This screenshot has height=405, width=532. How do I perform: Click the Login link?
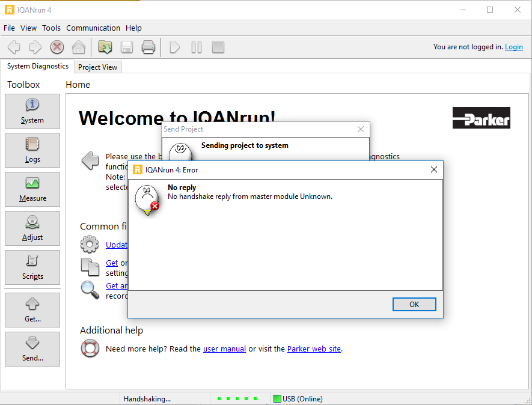[514, 47]
